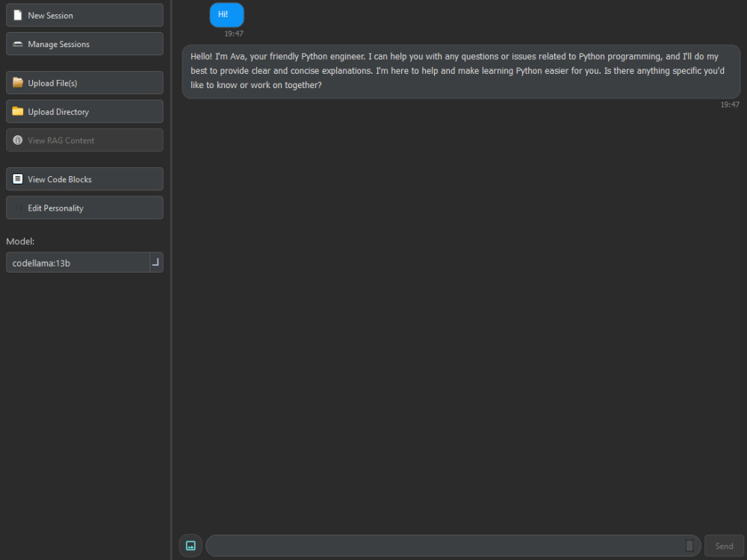Click the Manage Sessions drive icon
The width and height of the screenshot is (747, 560).
click(18, 44)
